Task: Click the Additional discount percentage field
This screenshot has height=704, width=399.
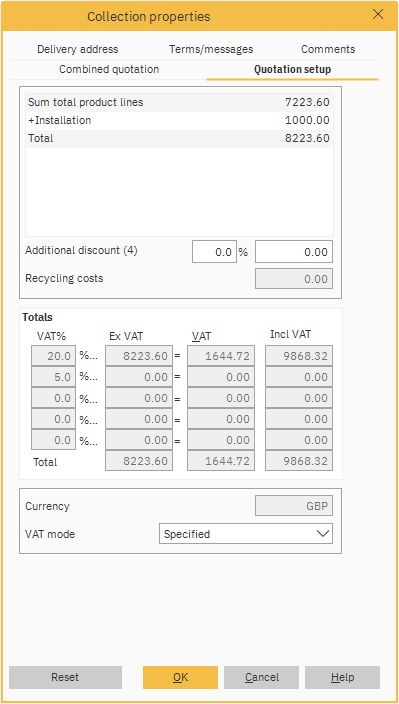Action: (x=215, y=251)
